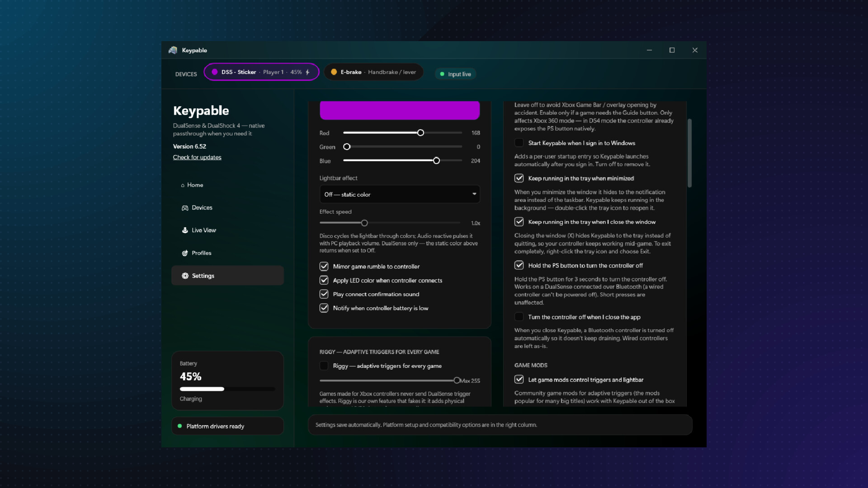Open the Lightbar effect dropdown
Screen dimensions: 868x488
400,194
